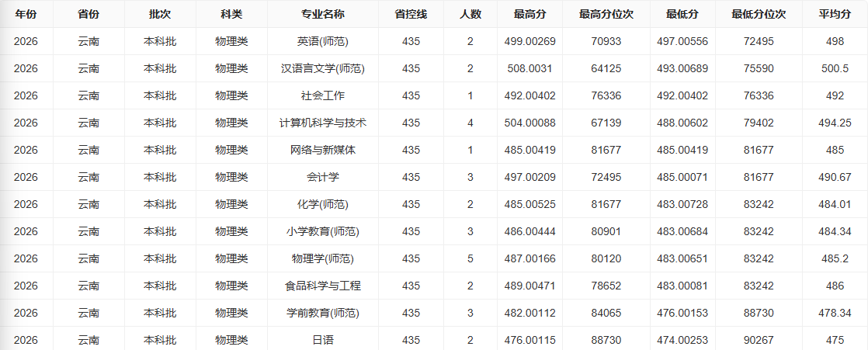Image resolution: width=868 pixels, height=350 pixels.
Task: Click average score 475
Action: tap(835, 340)
